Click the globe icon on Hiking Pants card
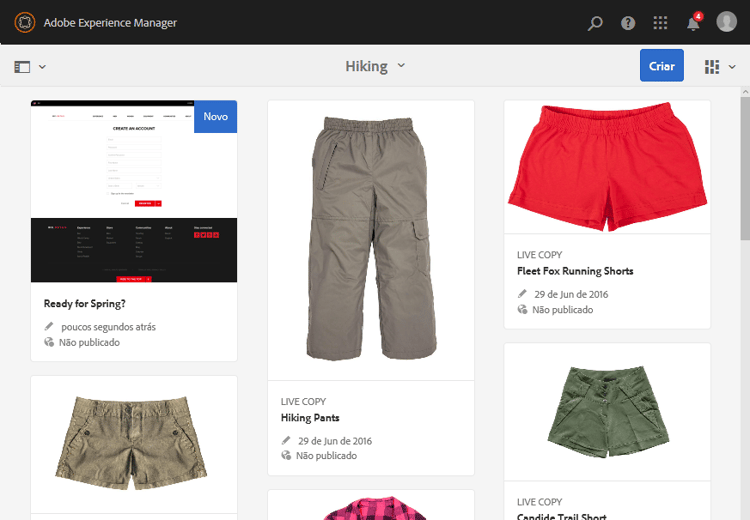The height and width of the screenshot is (520, 750). click(x=286, y=455)
